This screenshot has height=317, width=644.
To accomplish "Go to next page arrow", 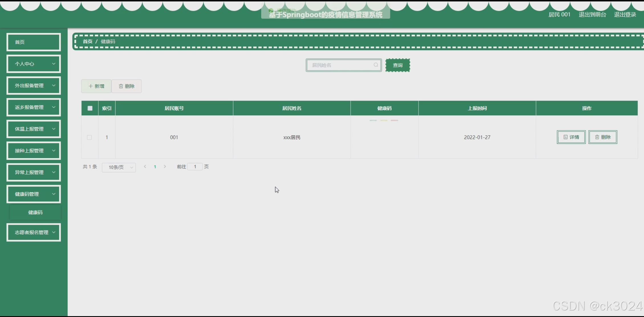I will (165, 167).
